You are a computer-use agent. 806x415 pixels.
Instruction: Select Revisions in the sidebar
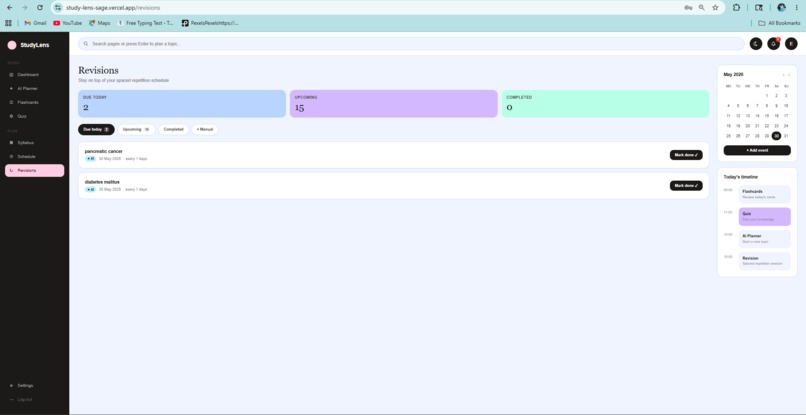coord(34,170)
